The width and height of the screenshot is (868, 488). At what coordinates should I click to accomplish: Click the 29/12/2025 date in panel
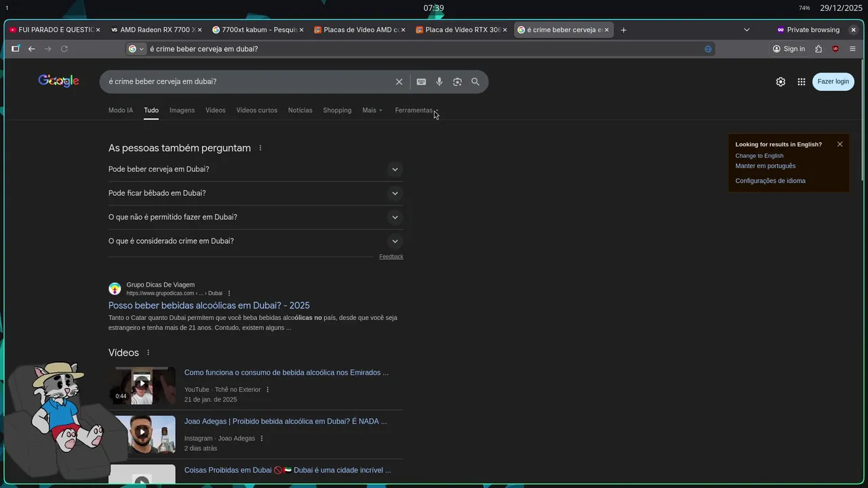(x=841, y=8)
